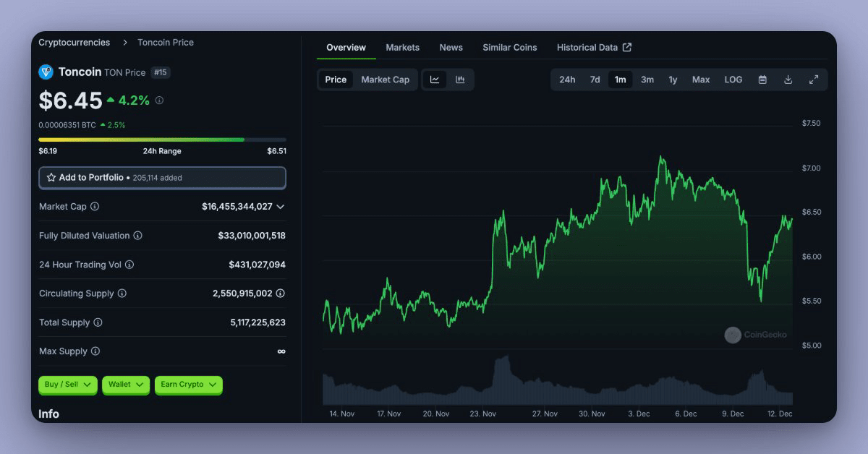
Task: Click the breadcrumb arrow separator after Cryptocurrencies
Action: point(124,43)
